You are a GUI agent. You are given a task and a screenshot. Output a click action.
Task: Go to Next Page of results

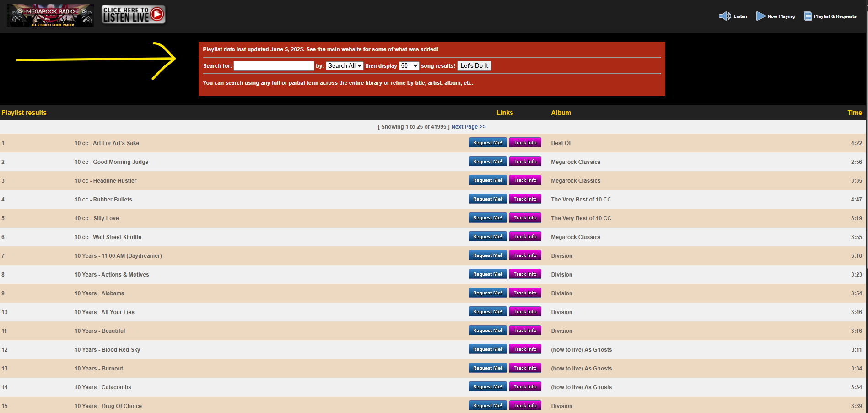click(x=468, y=127)
